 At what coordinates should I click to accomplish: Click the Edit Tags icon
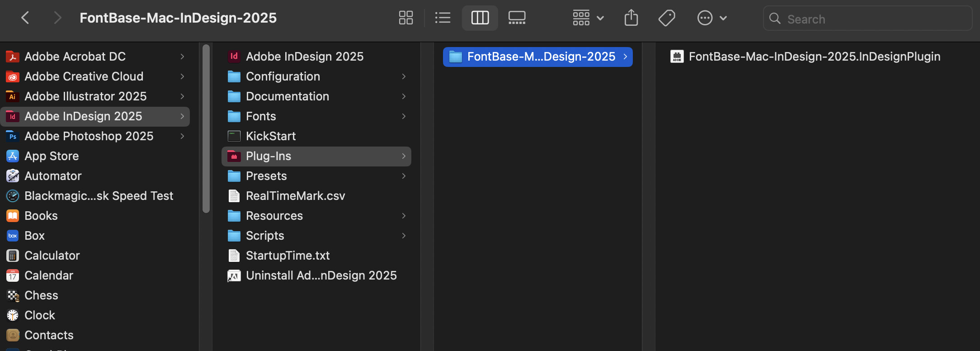(667, 18)
